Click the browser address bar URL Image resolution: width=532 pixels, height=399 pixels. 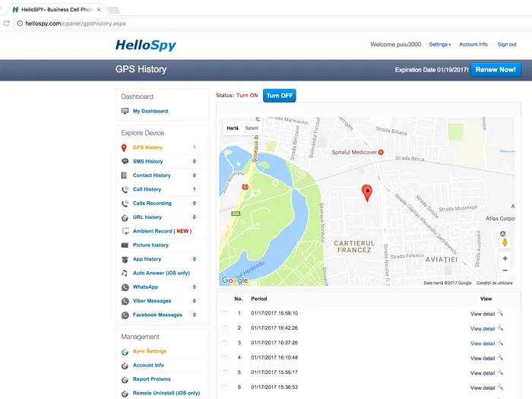pyautogui.click(x=75, y=24)
